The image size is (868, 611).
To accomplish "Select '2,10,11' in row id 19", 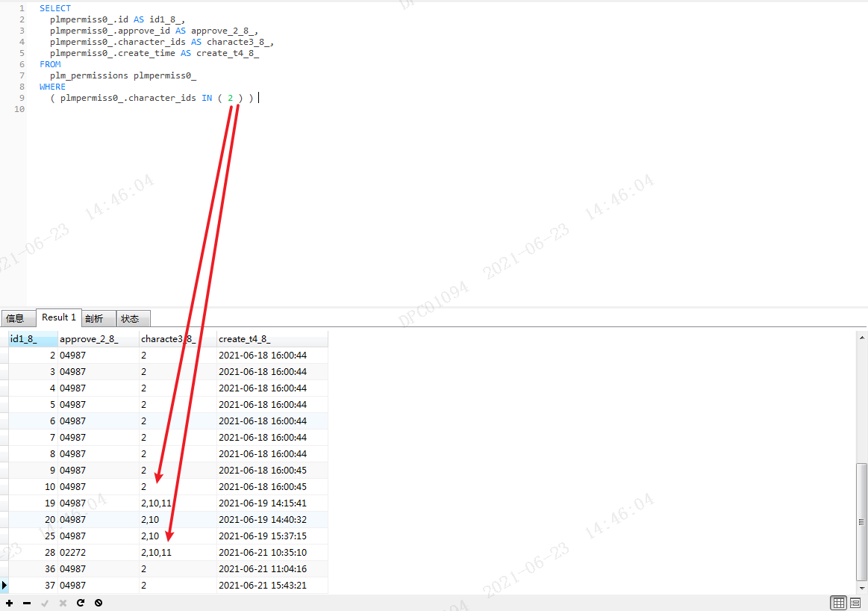I will (x=156, y=503).
